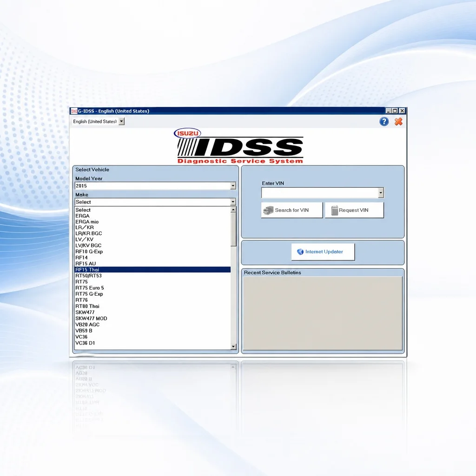Choose Select entry in make list
The height and width of the screenshot is (476, 476).
tap(152, 210)
